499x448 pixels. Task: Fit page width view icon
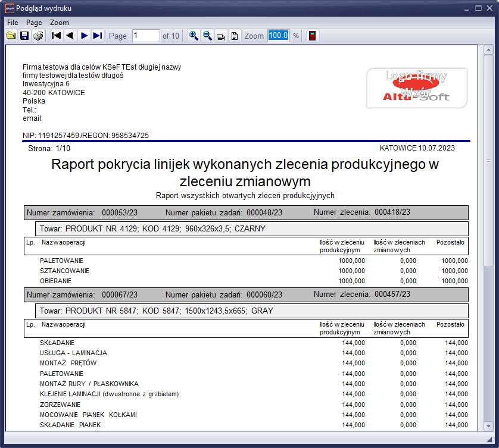[221, 36]
